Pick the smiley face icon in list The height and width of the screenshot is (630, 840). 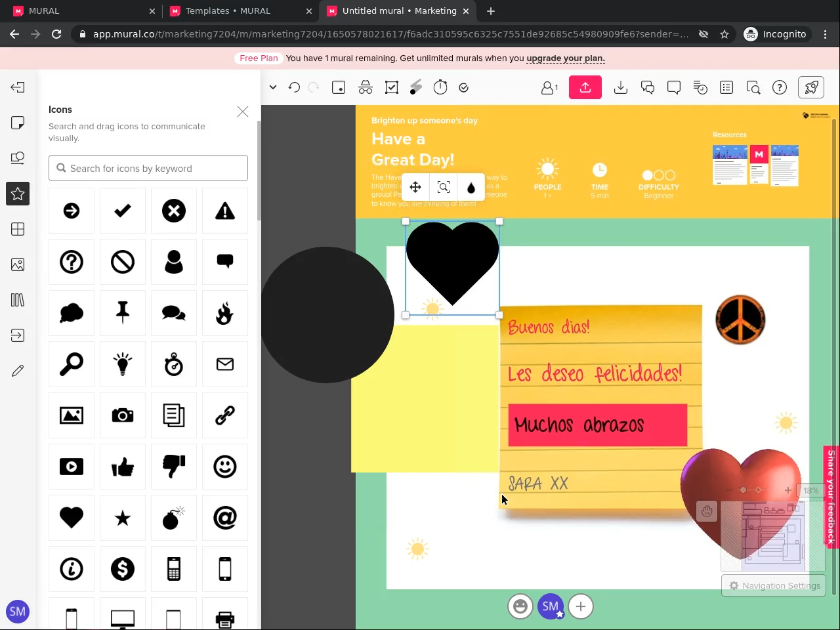(x=225, y=467)
